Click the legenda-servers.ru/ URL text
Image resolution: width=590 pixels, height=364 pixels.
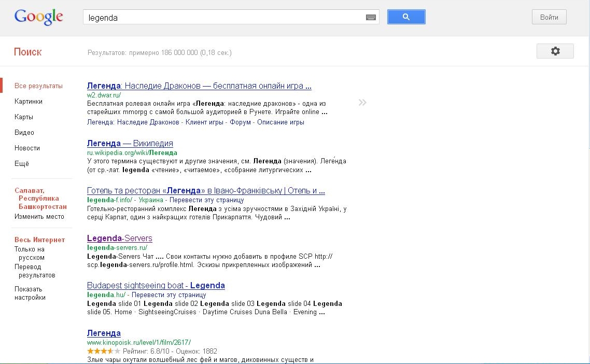(117, 247)
